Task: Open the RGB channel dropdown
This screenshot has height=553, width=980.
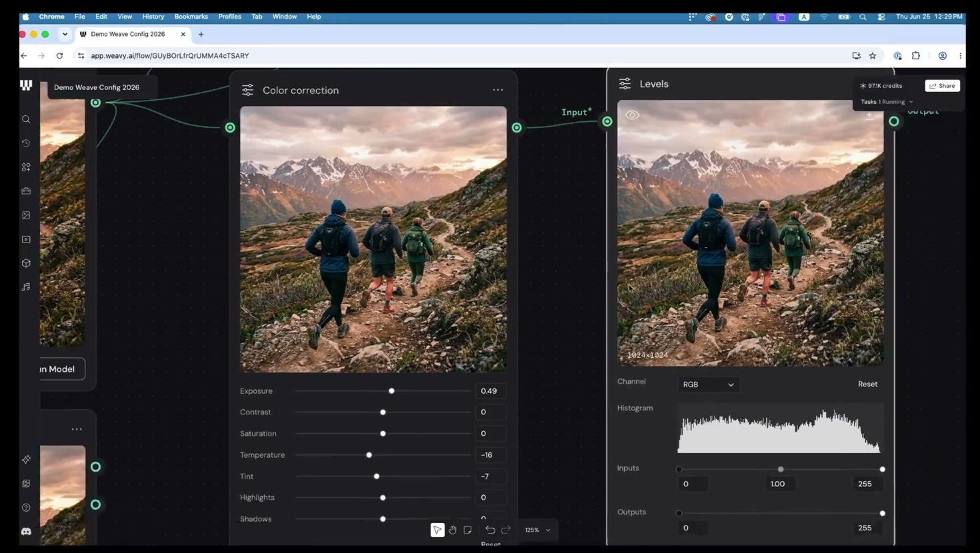Action: (708, 384)
